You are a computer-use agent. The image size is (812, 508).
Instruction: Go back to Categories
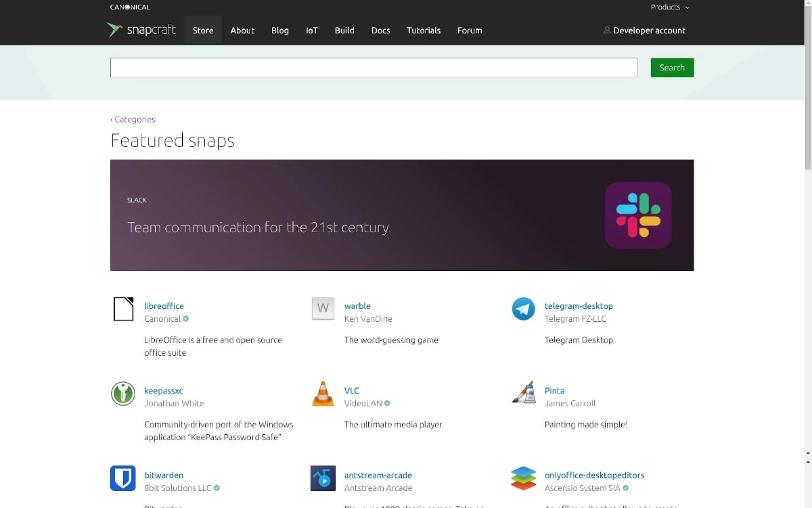(133, 119)
